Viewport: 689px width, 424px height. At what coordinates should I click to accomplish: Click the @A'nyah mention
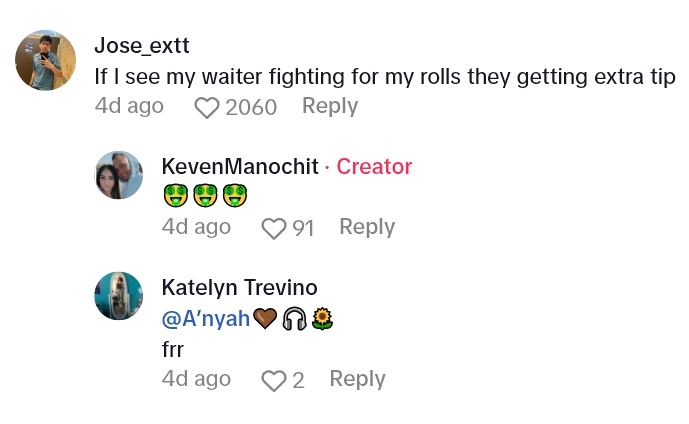point(205,319)
